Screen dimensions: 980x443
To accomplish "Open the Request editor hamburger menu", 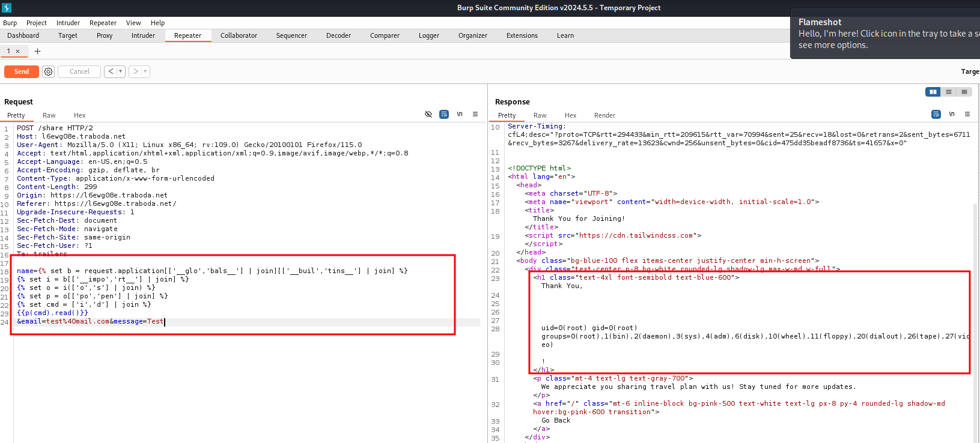I will [475, 114].
